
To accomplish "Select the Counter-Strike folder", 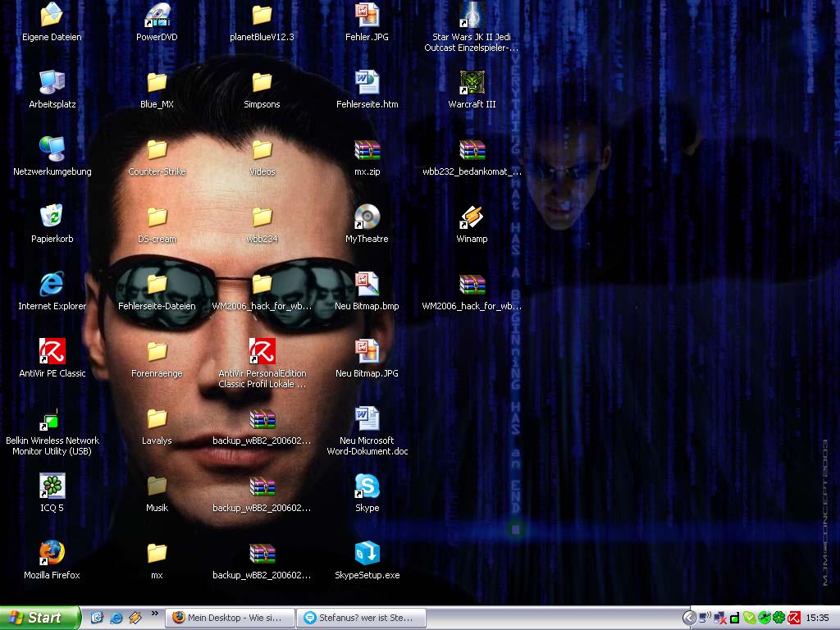I will pyautogui.click(x=157, y=149).
